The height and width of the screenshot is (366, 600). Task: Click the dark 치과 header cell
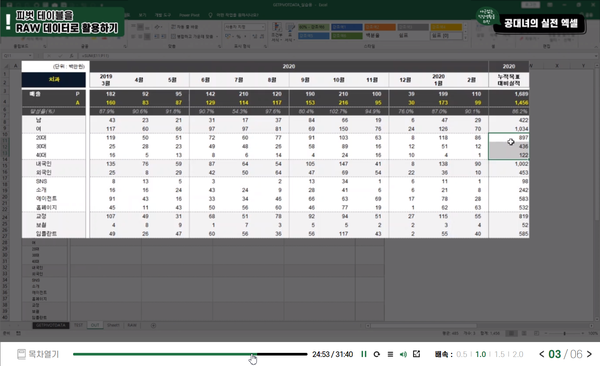(x=54, y=80)
